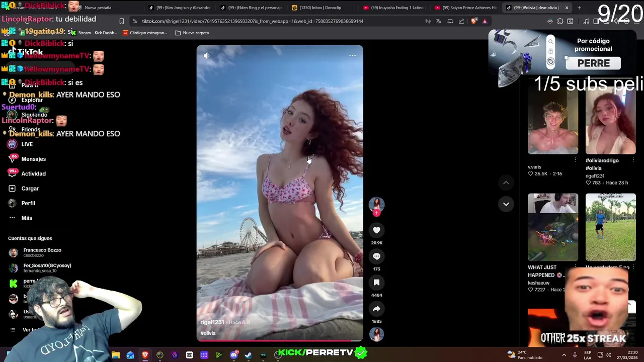This screenshot has width=644, height=362.
Task: Open File Explorer from the taskbar
Action: click(116, 355)
